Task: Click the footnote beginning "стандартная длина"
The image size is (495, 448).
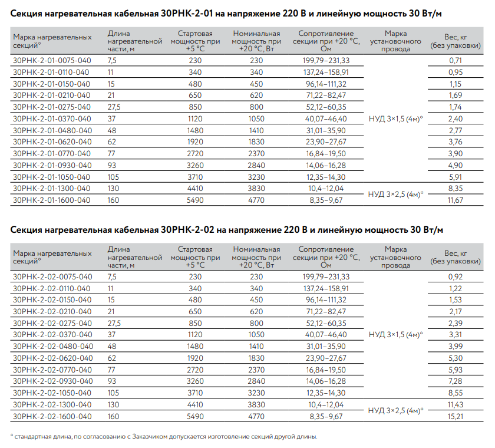Action: point(164,437)
